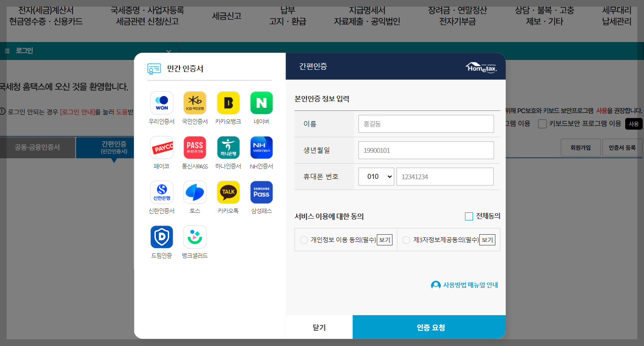Click the 생년월일 input field
644x346 pixels.
pyautogui.click(x=426, y=150)
